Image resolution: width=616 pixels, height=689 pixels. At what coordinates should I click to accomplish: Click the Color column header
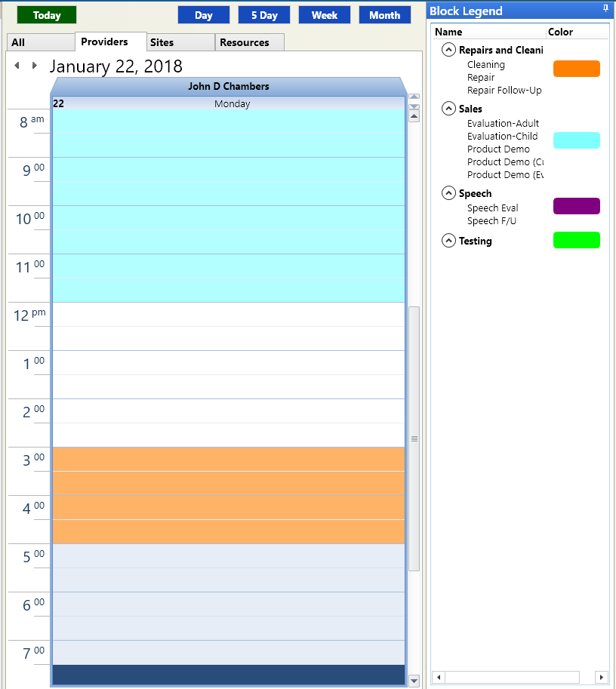[577, 32]
